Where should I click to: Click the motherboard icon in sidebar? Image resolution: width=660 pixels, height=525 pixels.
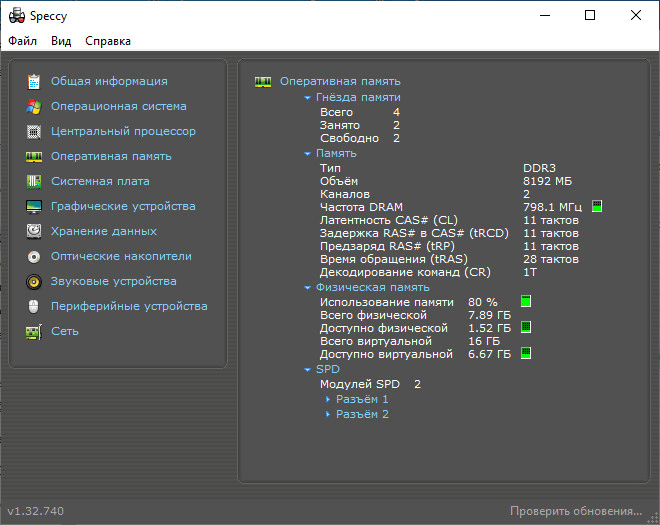coord(34,181)
